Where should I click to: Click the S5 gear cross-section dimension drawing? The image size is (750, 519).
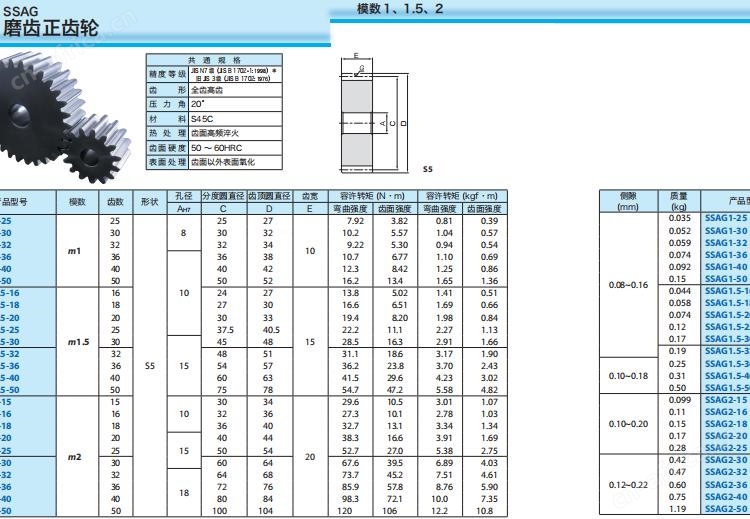[374, 113]
